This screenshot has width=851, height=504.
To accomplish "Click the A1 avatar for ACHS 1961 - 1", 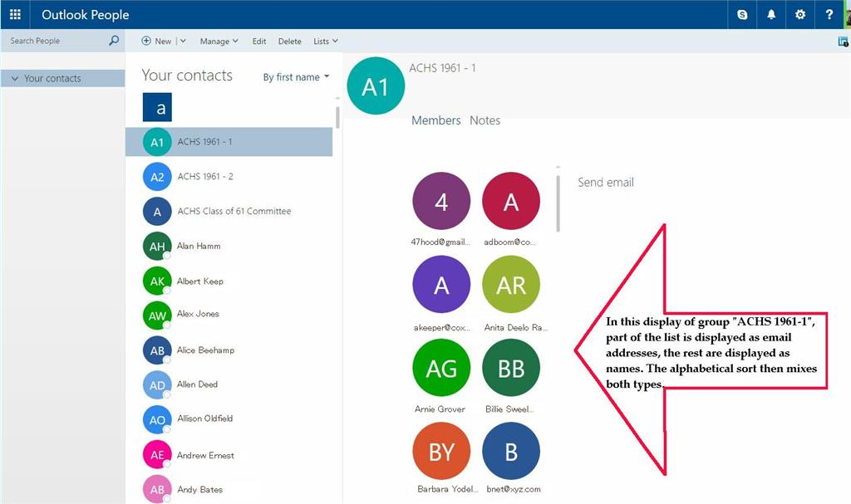I will (x=157, y=142).
